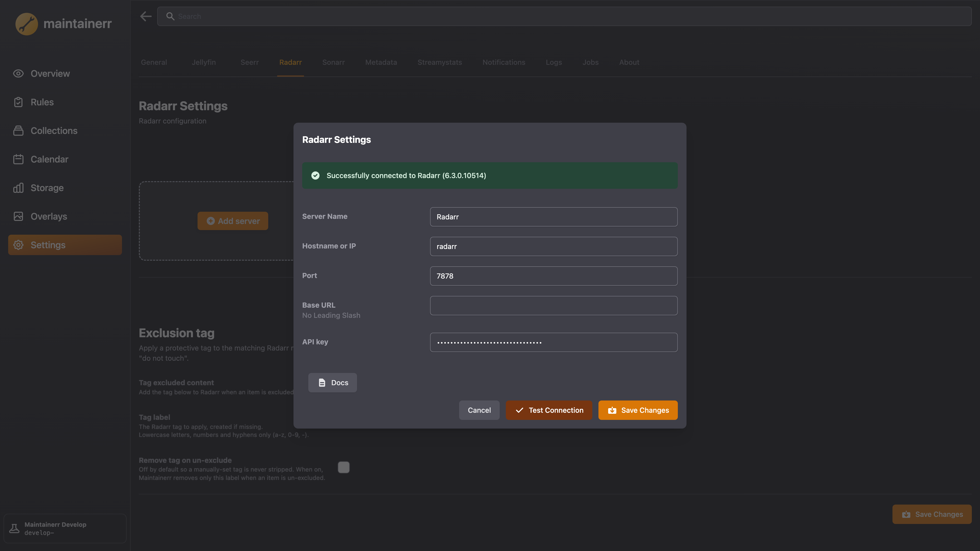Open Overlays in the sidebar
The width and height of the screenshot is (980, 551).
65,216
